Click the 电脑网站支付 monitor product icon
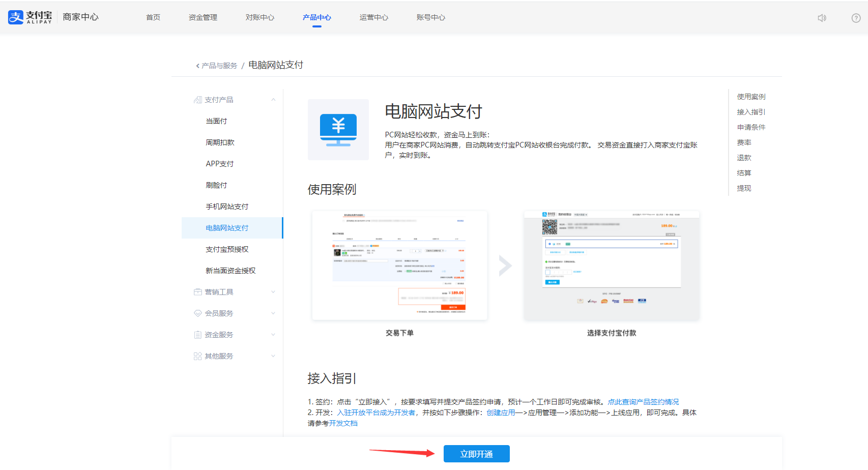 pos(338,130)
